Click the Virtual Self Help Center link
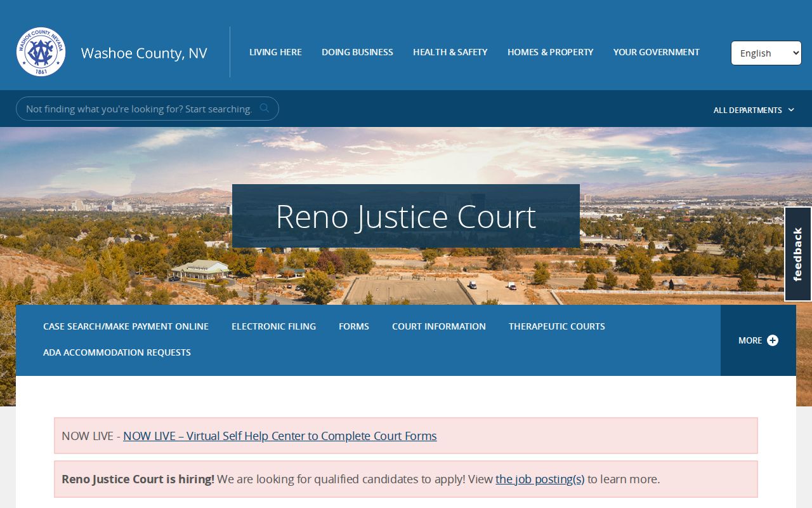This screenshot has width=812, height=508. pyautogui.click(x=280, y=436)
